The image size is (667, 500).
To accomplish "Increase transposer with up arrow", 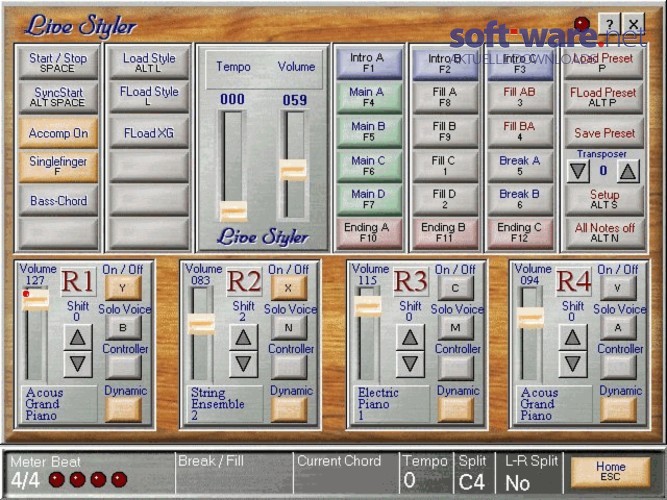I will pos(628,171).
